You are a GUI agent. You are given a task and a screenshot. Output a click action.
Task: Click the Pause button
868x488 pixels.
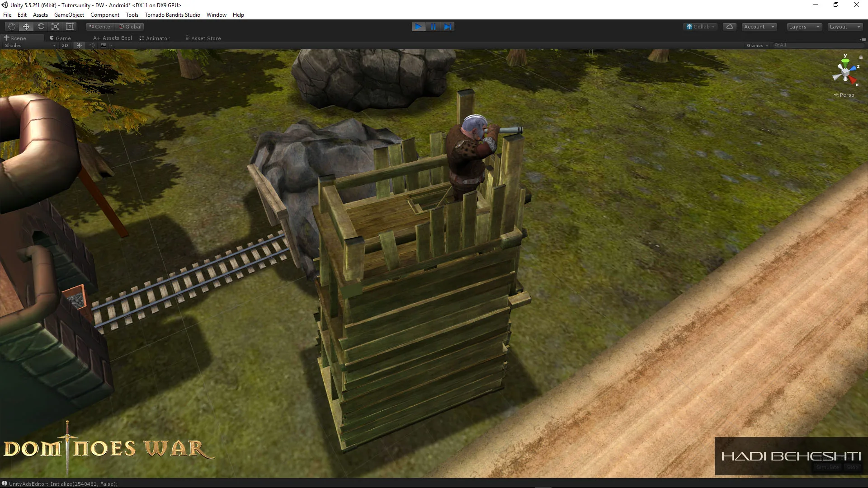[433, 27]
